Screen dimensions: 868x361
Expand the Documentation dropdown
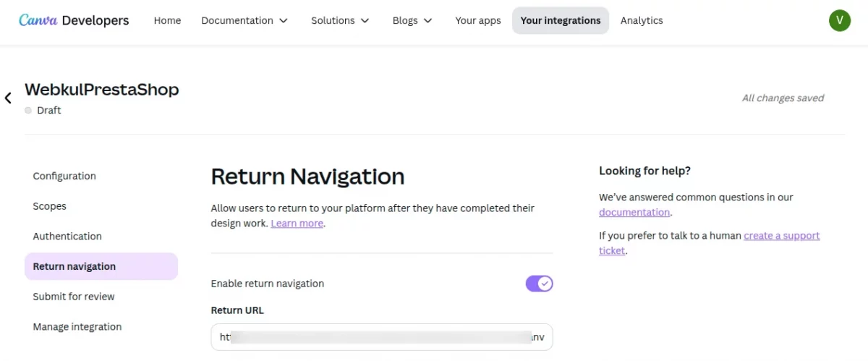tap(244, 20)
